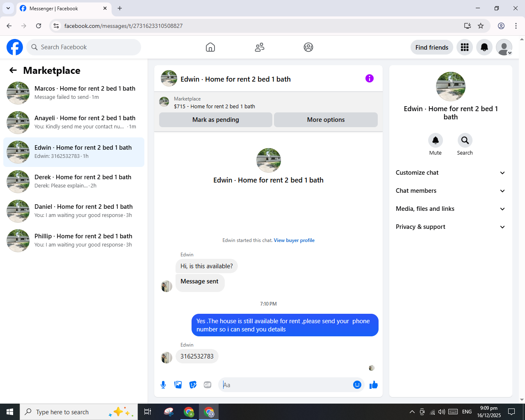Open the Anayeli conversation
This screenshot has height=420, width=525.
click(74, 123)
